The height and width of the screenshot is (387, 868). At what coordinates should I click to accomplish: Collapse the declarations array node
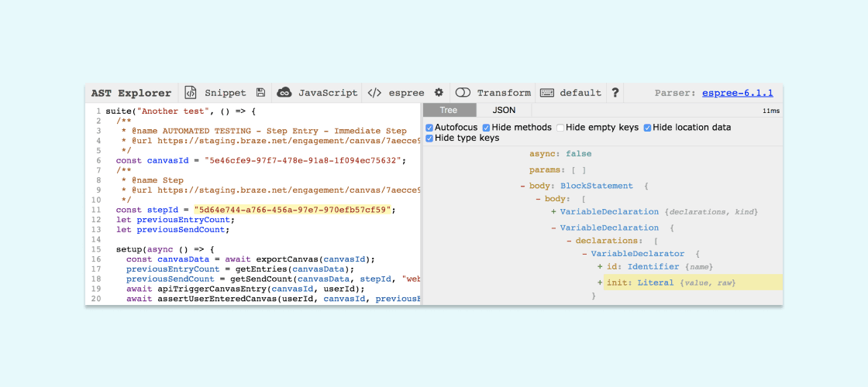(x=570, y=241)
